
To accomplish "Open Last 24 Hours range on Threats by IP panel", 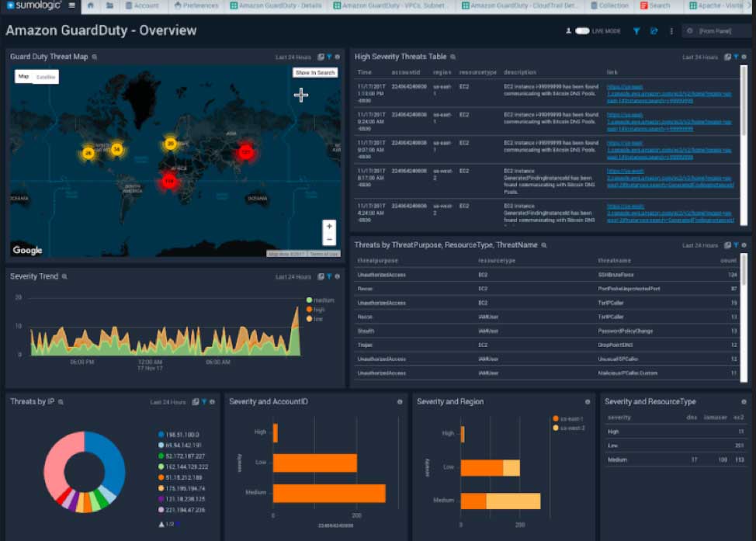I will click(x=168, y=403).
